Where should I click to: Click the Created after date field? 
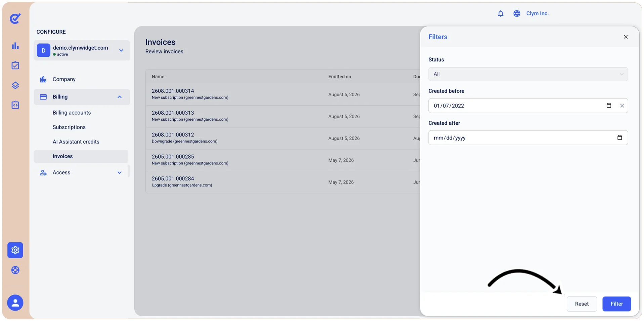coord(528,137)
